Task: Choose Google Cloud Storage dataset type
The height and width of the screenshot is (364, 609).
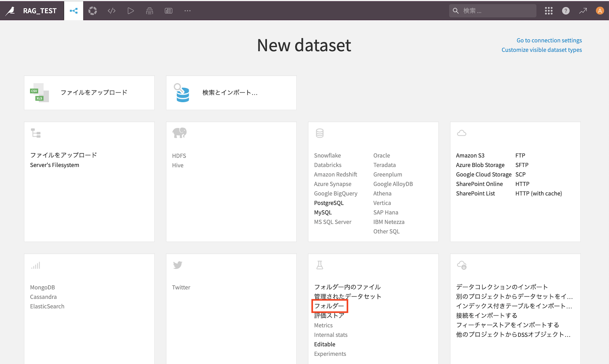Action: point(483,174)
